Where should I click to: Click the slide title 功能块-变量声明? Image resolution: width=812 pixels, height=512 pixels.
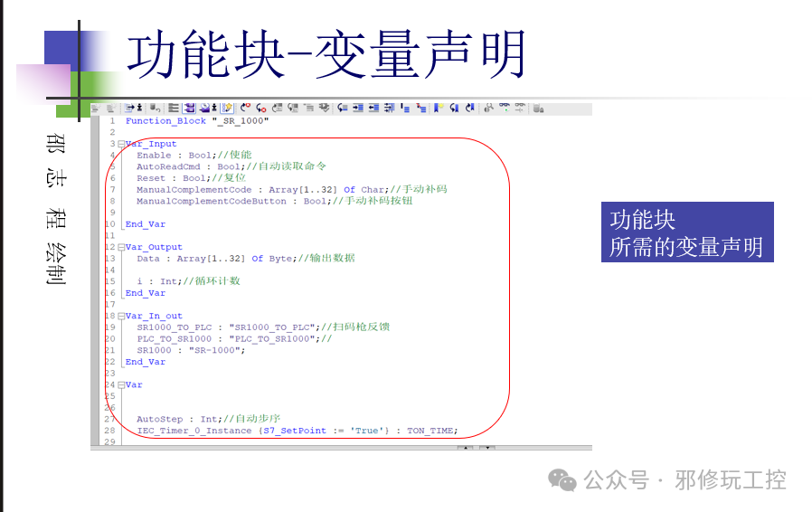(326, 54)
